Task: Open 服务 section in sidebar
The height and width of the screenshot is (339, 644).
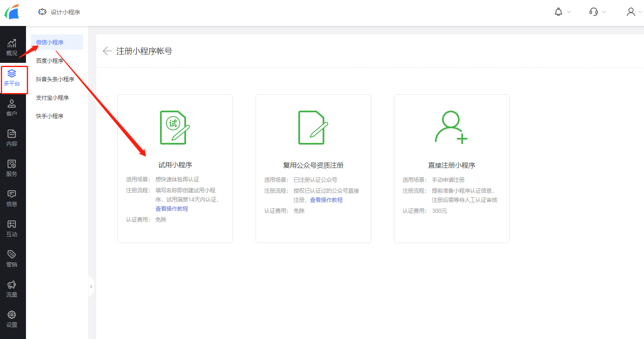Action: click(x=12, y=168)
